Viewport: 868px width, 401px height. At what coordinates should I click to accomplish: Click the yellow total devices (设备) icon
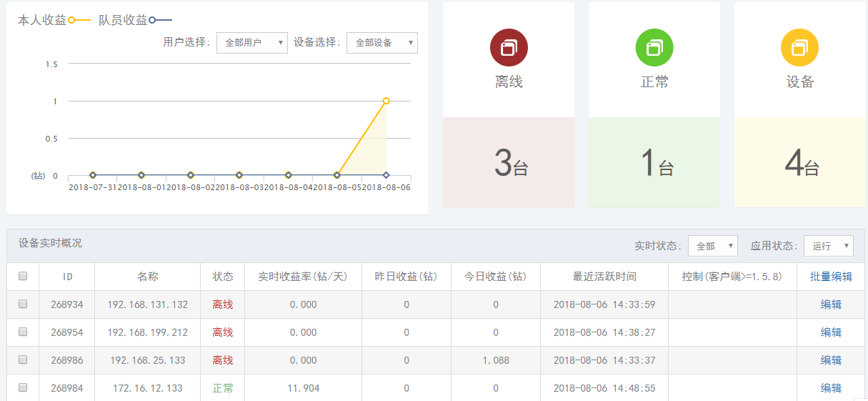[x=799, y=47]
